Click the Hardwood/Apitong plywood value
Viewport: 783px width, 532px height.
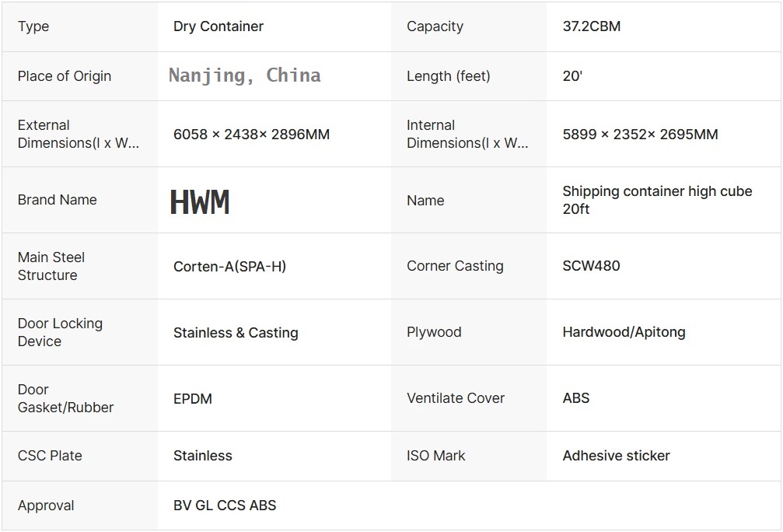624,332
